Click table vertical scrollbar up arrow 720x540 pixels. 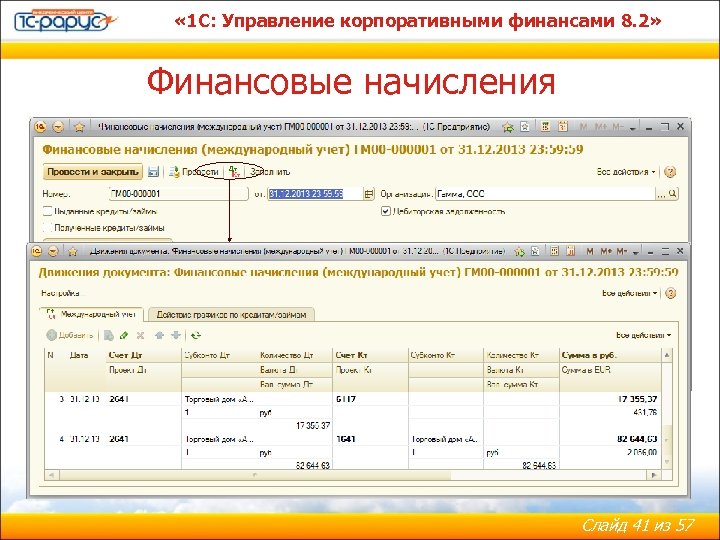667,355
